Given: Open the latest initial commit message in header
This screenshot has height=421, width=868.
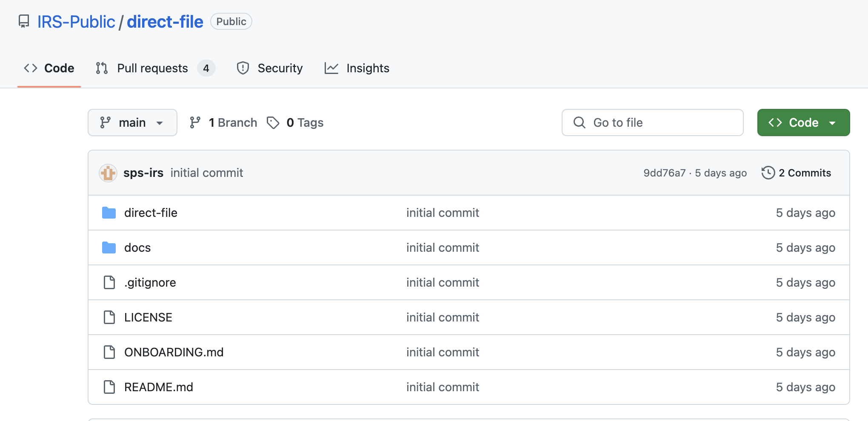Looking at the screenshot, I should point(207,173).
